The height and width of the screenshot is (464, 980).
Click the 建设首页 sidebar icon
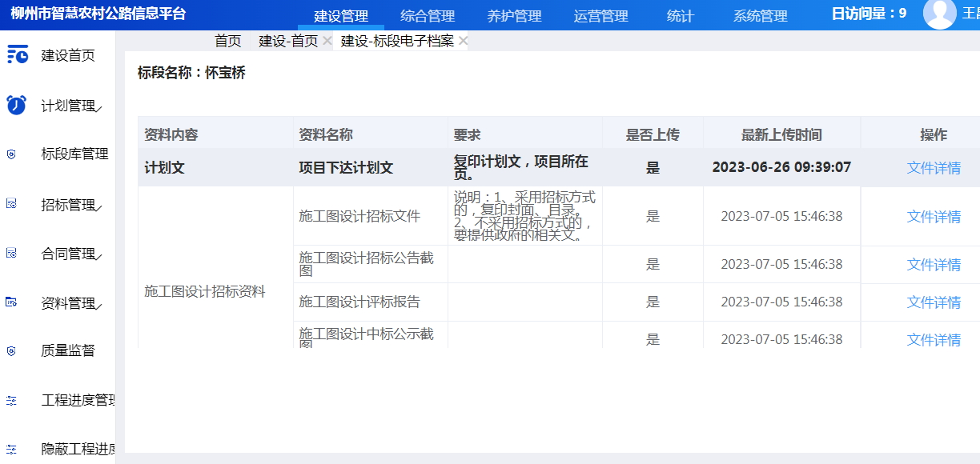tap(17, 54)
